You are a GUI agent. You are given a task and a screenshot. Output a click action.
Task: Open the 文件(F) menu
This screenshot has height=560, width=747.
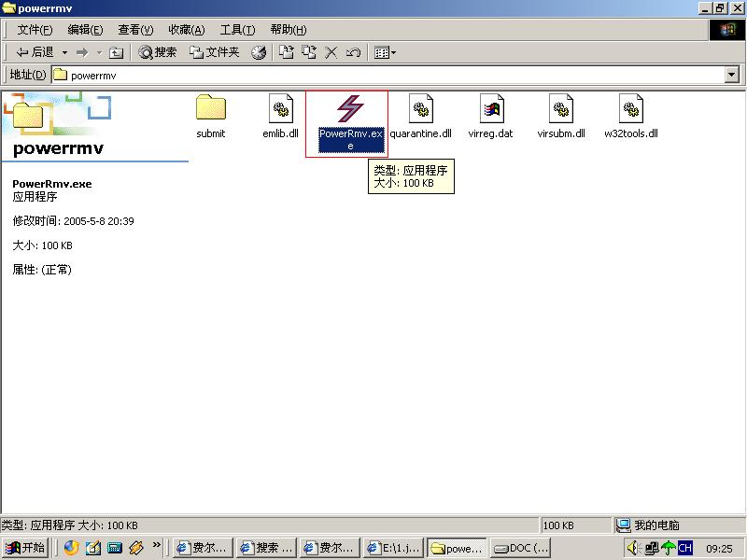35,30
